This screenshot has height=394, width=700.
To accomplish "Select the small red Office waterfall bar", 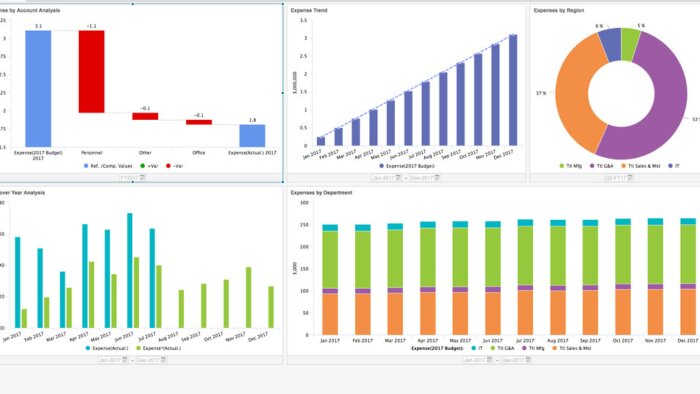I will pos(199,122).
